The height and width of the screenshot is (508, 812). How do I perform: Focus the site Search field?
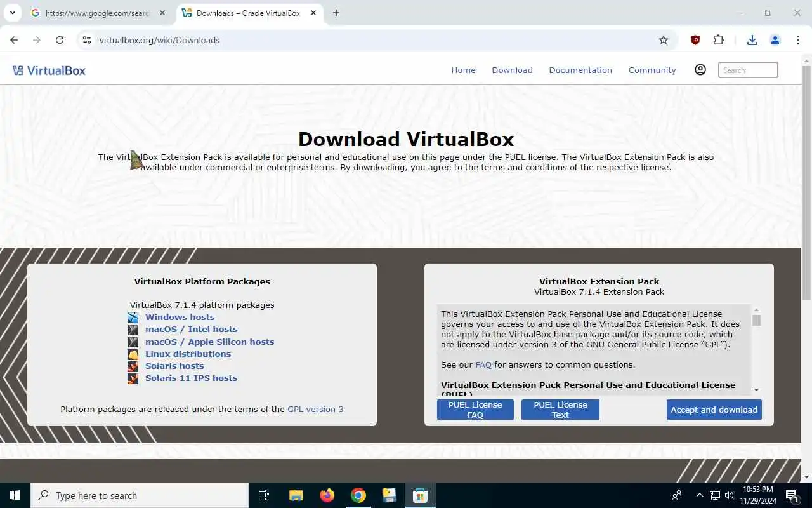click(748, 70)
